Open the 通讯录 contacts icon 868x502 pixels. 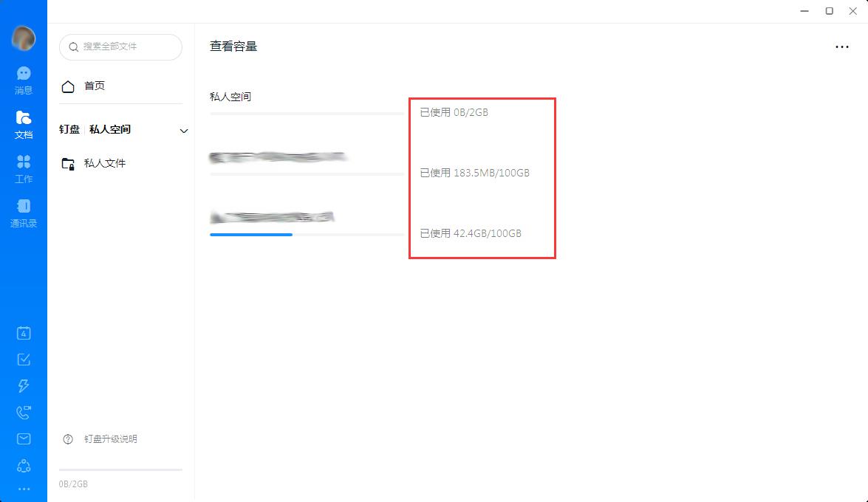tap(23, 213)
